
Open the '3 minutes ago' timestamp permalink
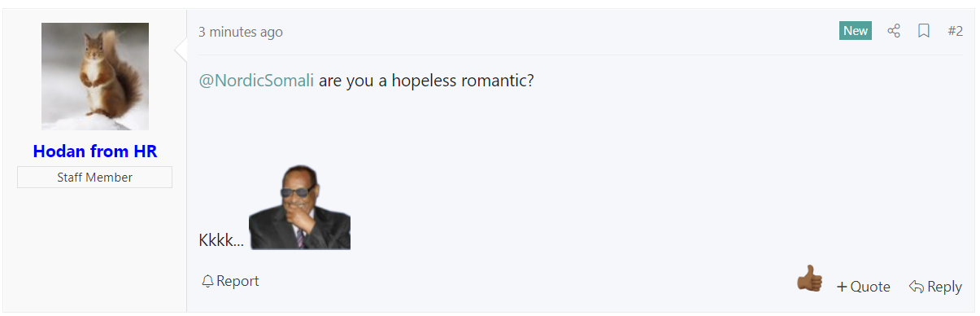pos(241,32)
